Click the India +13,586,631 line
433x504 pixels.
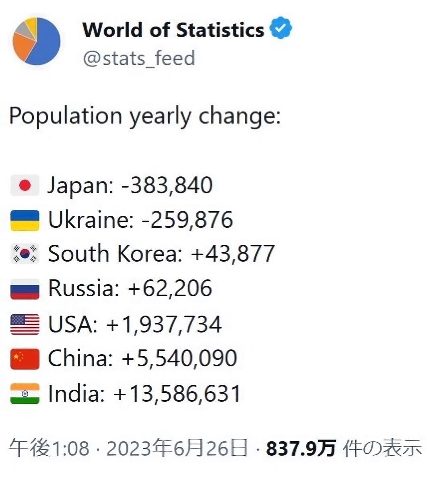(144, 394)
